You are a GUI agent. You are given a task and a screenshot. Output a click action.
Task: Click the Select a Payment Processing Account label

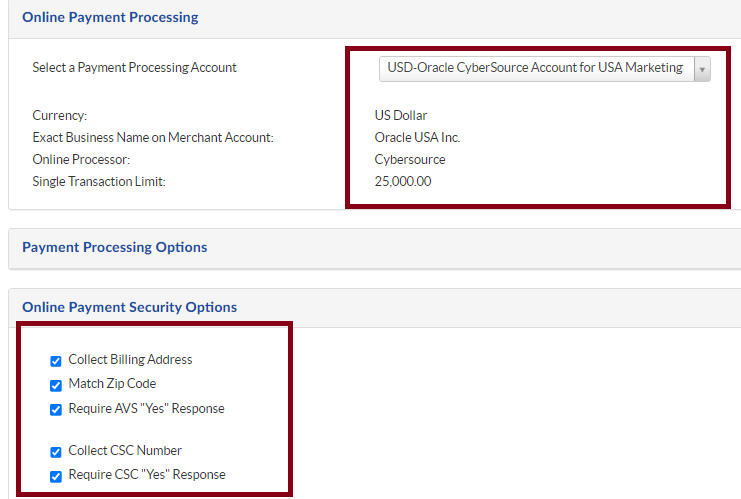[x=134, y=68]
